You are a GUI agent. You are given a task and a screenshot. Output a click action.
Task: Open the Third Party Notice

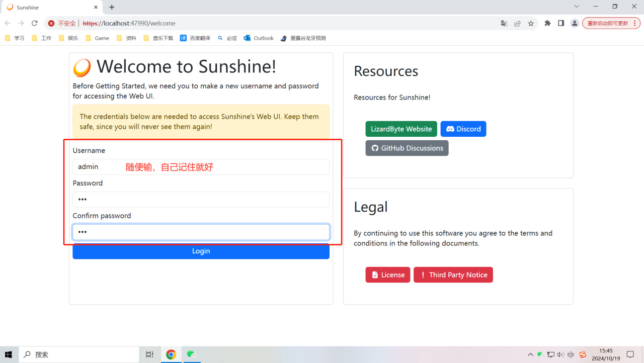click(453, 275)
